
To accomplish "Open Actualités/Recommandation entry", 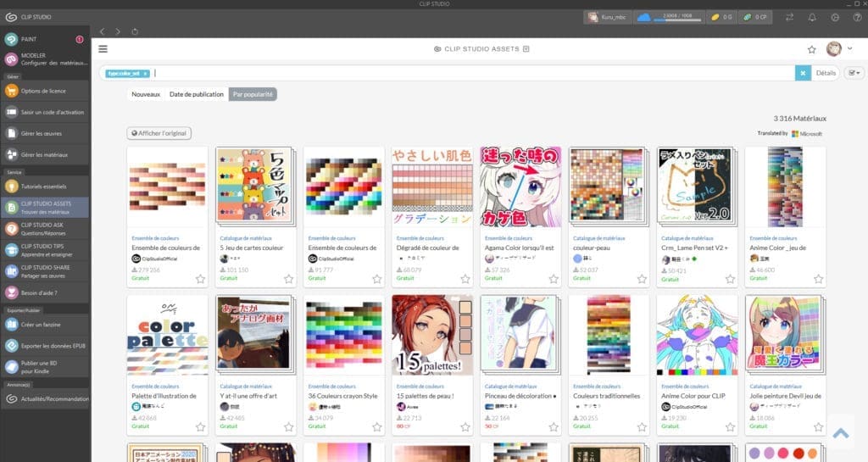I will tap(44, 399).
